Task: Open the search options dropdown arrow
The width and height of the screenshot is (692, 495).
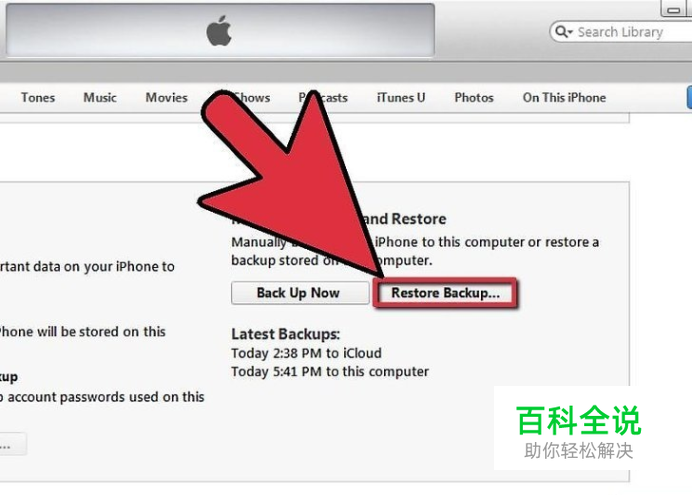Action: pos(570,32)
